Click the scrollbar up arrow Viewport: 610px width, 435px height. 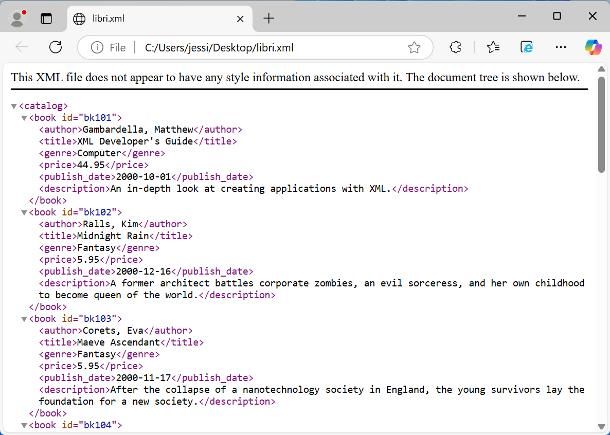601,69
